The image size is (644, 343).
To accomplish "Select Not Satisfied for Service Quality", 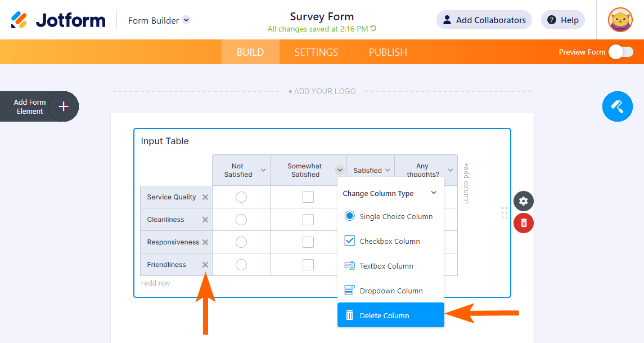I will (x=241, y=197).
